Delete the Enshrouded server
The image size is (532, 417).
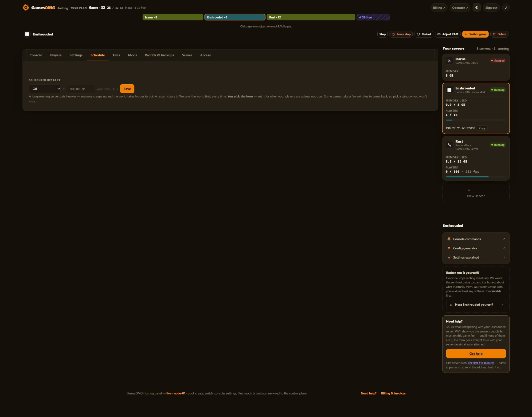click(x=499, y=34)
